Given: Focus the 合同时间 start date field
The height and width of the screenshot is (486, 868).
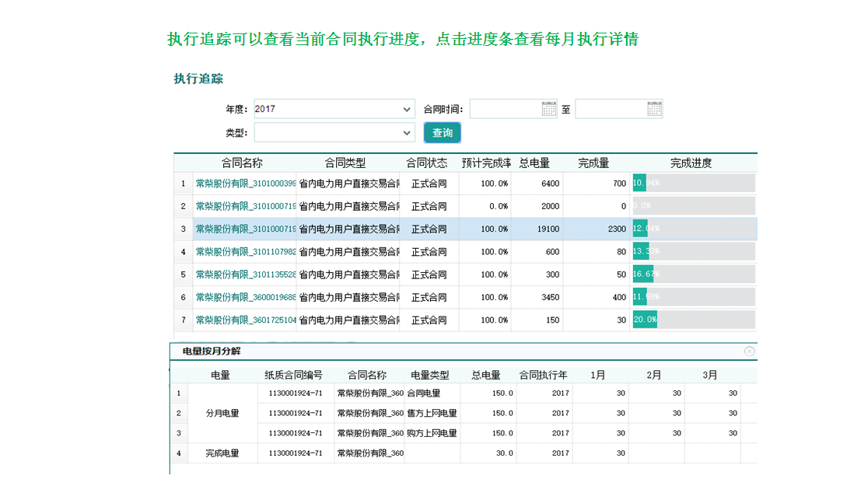Looking at the screenshot, I should point(506,110).
